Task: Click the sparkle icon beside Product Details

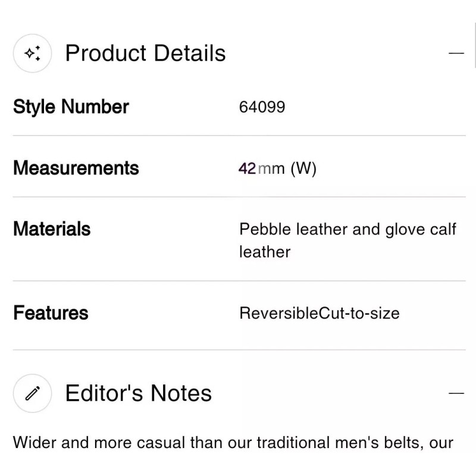Action: 32,54
